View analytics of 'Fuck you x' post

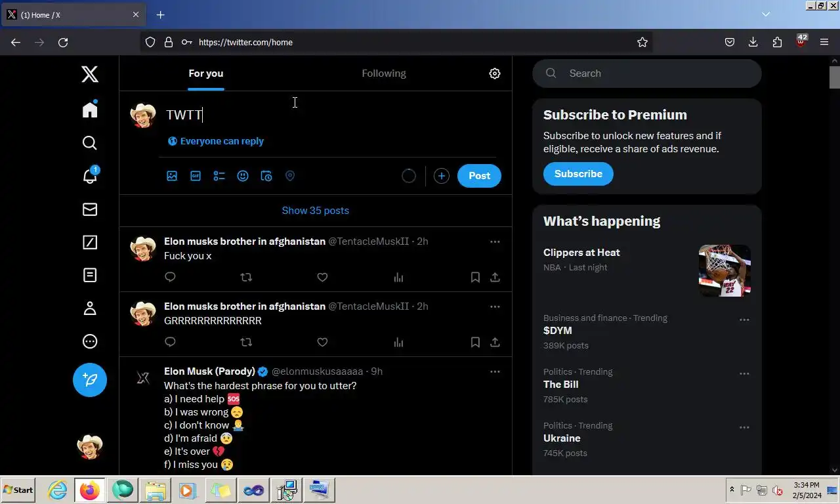(x=398, y=277)
